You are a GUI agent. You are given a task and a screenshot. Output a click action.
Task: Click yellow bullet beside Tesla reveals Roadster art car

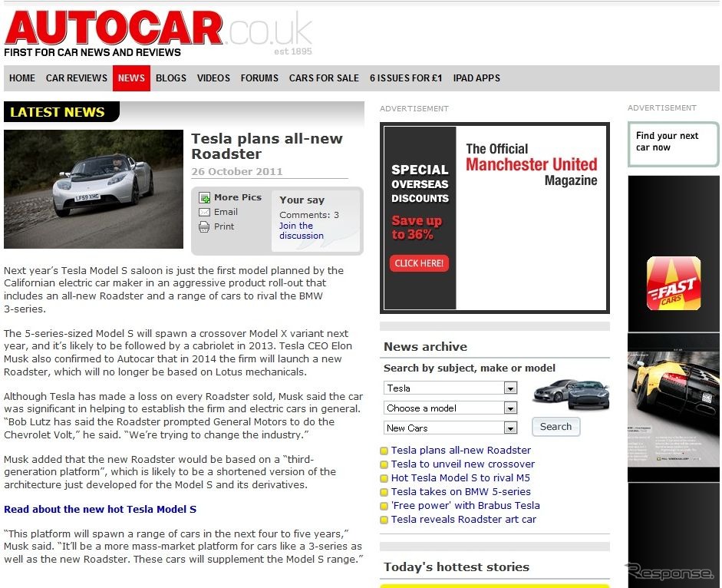pyautogui.click(x=384, y=520)
